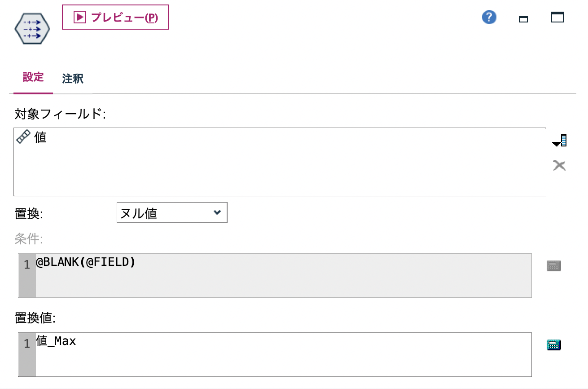Image resolution: width=588 pixels, height=389 pixels.
Task: Click the chevron on the 置換 combo box
Action: point(218,212)
